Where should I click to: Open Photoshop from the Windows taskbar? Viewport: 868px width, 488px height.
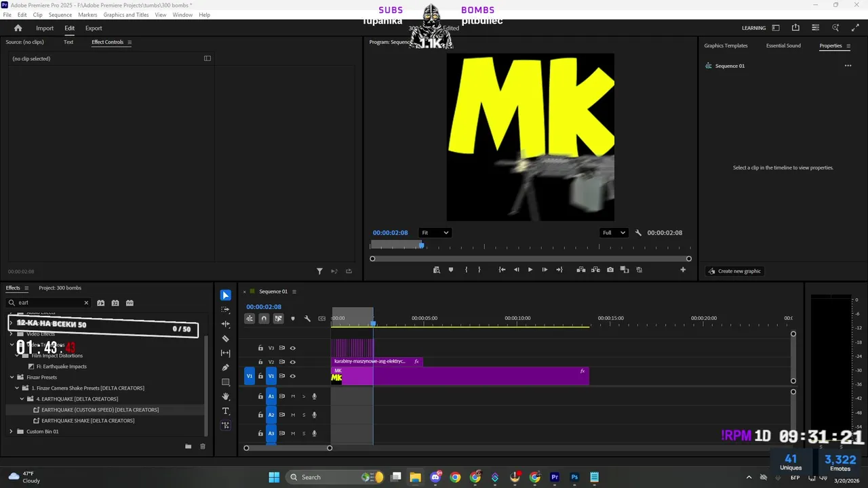(574, 477)
